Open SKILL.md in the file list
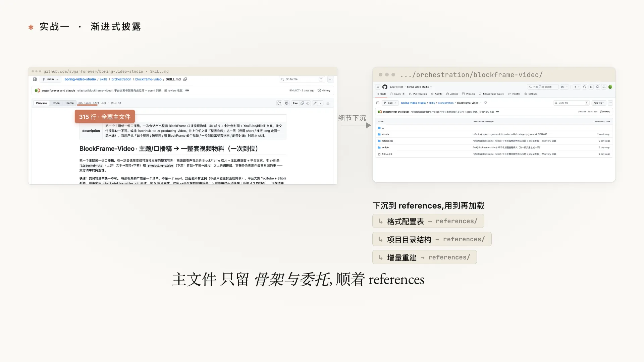This screenshot has height=362, width=644. (x=387, y=154)
